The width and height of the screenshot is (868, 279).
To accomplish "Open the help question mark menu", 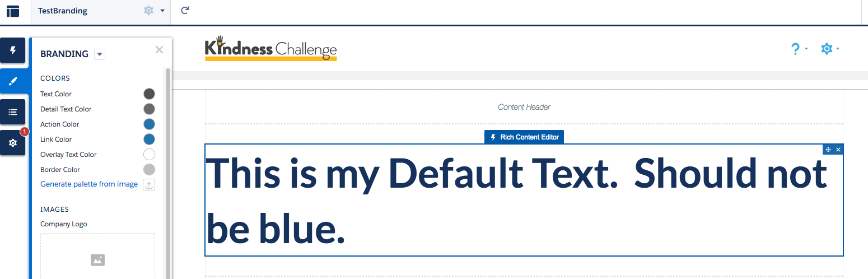I will [x=799, y=49].
